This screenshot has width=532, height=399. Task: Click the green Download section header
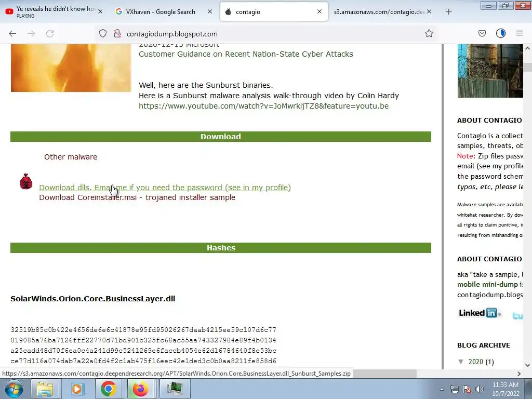click(x=220, y=137)
